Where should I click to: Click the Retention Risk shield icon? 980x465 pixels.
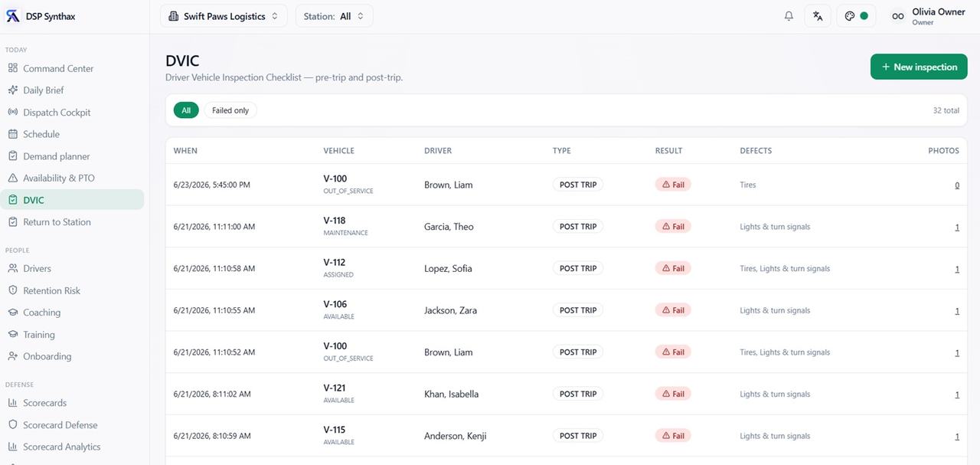tap(13, 290)
